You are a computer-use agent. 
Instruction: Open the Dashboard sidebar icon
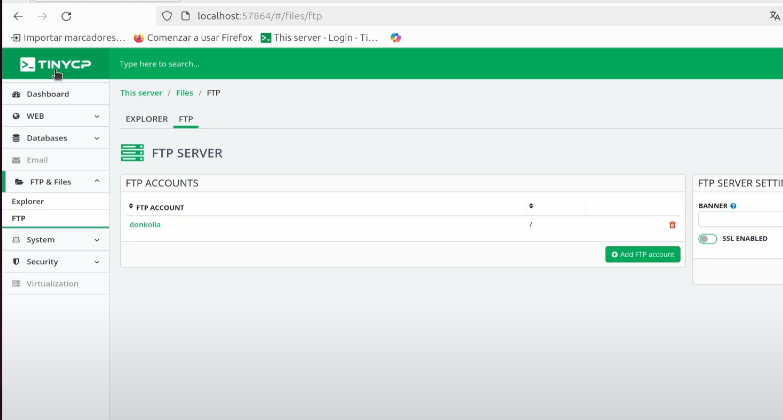[x=16, y=94]
